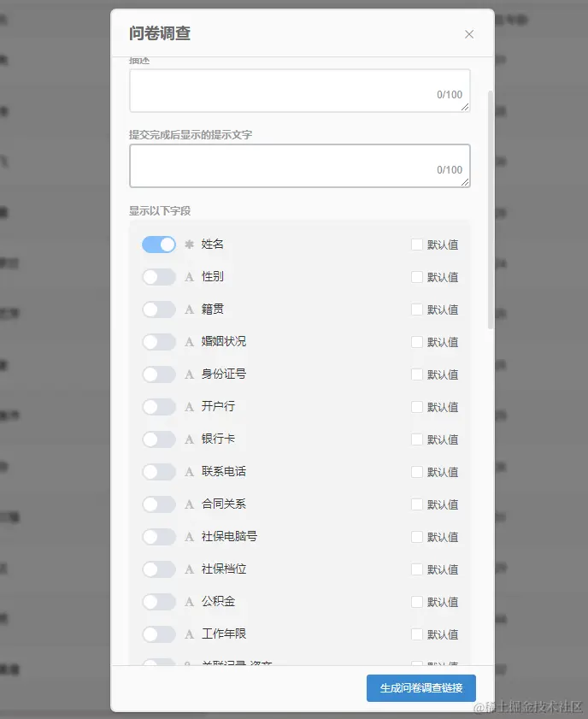The height and width of the screenshot is (719, 588).
Task: Click the 社保电脑号 field label
Action: tap(229, 536)
